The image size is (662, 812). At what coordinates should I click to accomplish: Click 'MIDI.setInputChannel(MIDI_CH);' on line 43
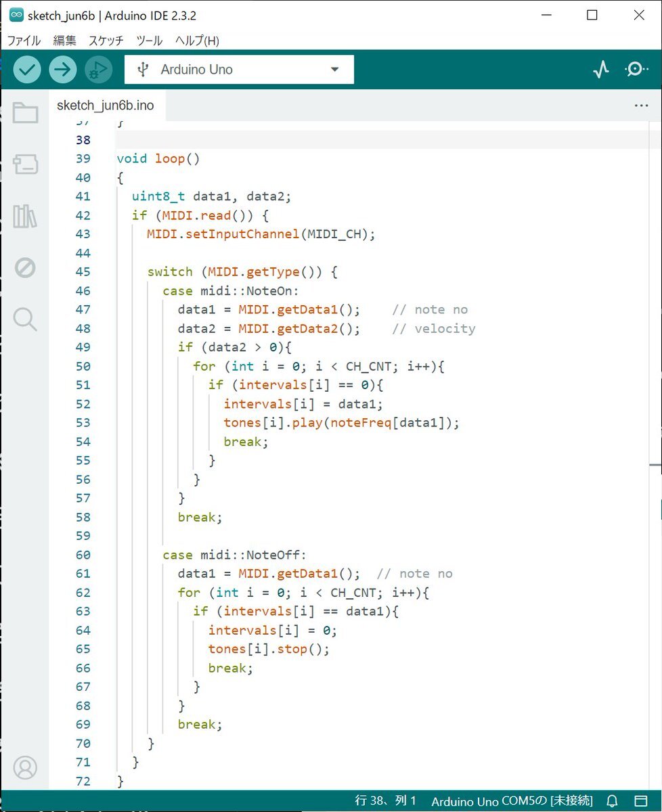tap(261, 234)
